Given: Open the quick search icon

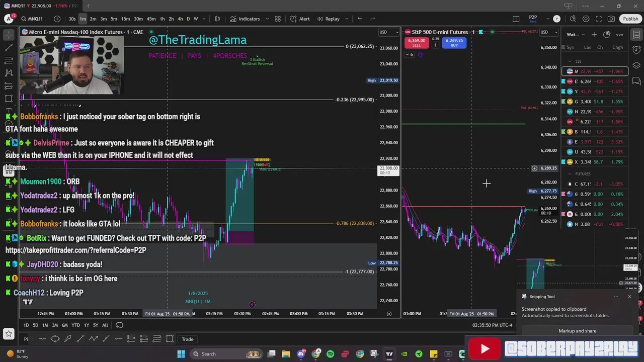Looking at the screenshot, I should [573, 19].
